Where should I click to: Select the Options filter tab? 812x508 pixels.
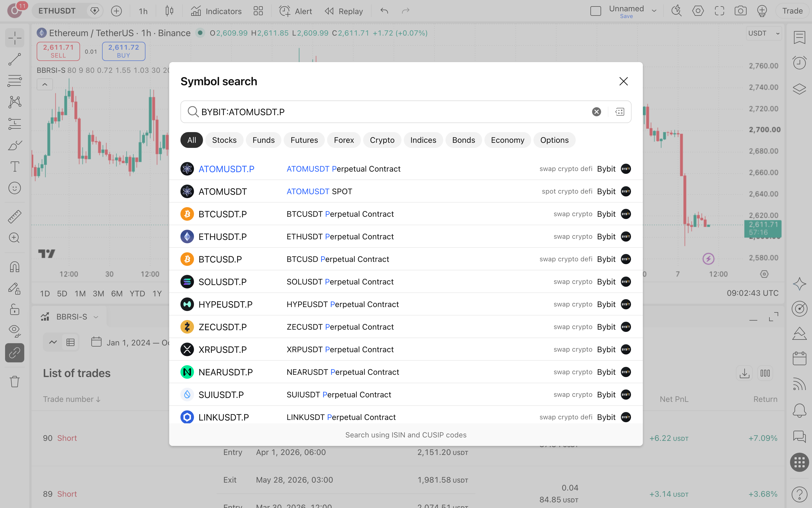554,140
